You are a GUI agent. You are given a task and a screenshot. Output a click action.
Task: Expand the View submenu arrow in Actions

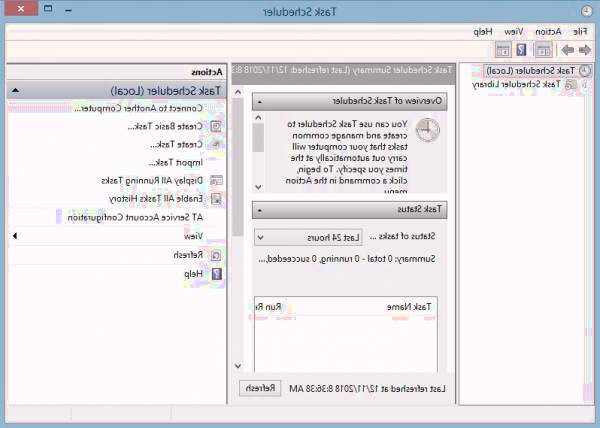(14, 236)
